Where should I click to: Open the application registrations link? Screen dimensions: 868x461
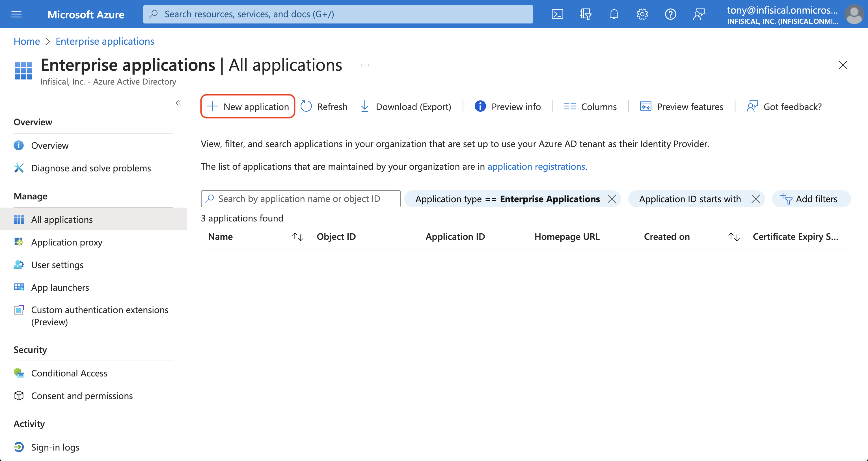[536, 167]
